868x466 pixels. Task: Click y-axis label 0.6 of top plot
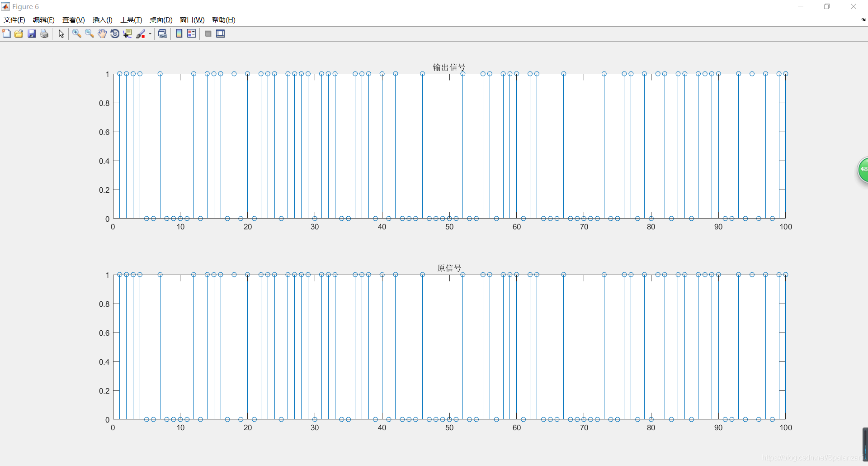click(104, 132)
